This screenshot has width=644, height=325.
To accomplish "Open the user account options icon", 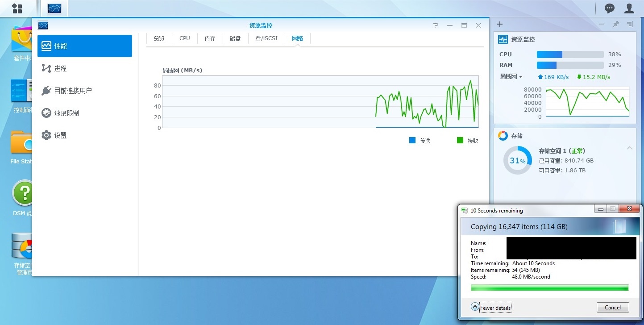I will [629, 8].
